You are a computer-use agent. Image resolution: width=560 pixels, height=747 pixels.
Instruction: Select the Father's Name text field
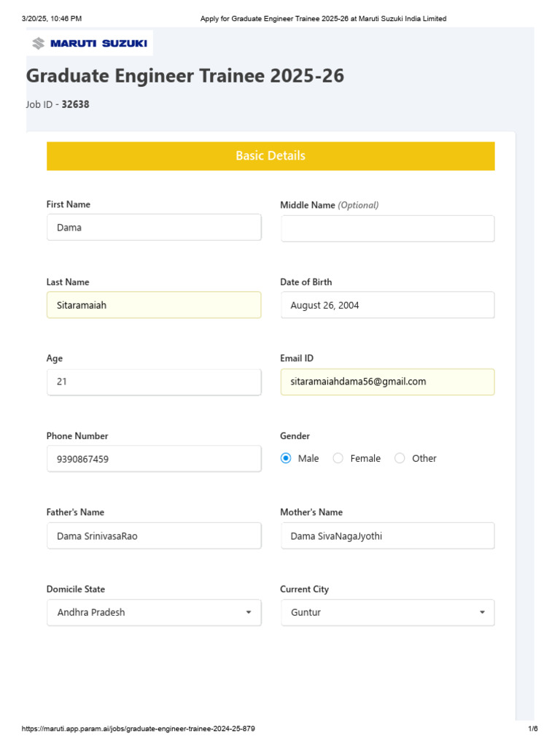(153, 535)
